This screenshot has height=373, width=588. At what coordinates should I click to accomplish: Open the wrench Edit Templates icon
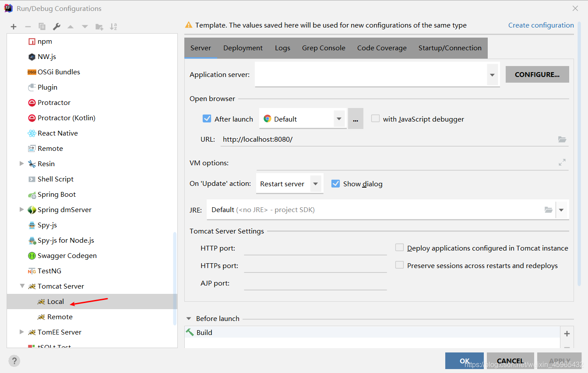coord(56,27)
